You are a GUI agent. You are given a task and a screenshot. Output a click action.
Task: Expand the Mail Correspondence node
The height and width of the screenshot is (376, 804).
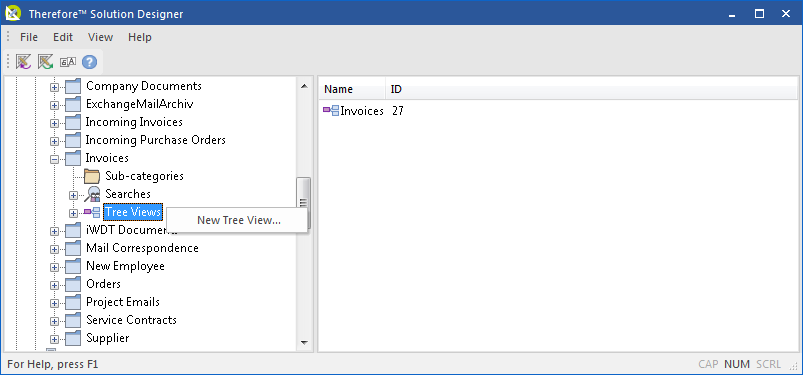tap(54, 249)
